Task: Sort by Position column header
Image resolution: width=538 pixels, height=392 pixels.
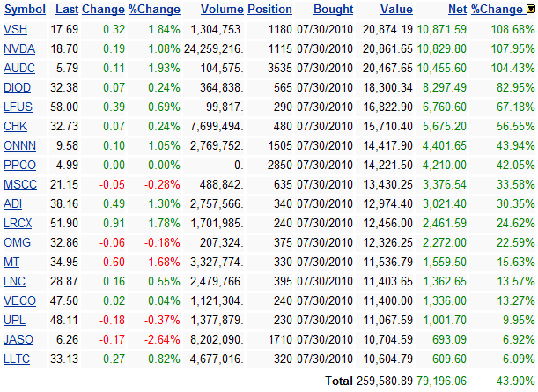Action: coord(269,10)
